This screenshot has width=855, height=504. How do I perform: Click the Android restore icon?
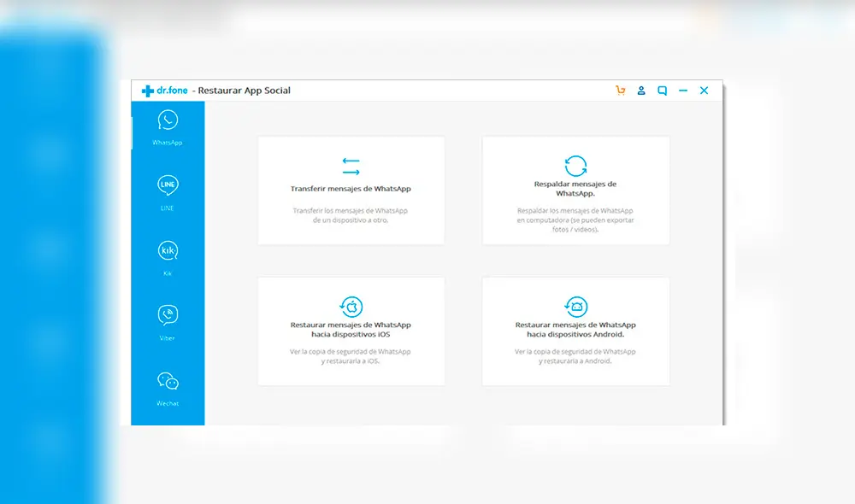pos(575,306)
